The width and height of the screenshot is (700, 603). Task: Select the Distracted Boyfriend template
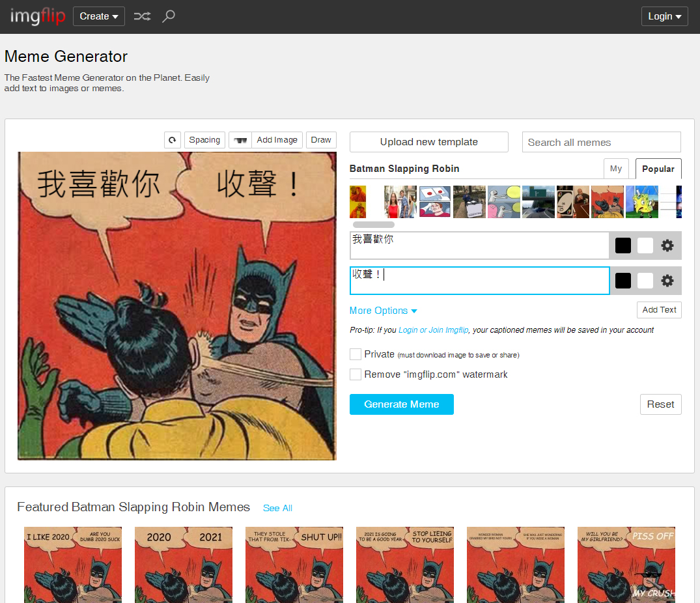click(x=400, y=202)
